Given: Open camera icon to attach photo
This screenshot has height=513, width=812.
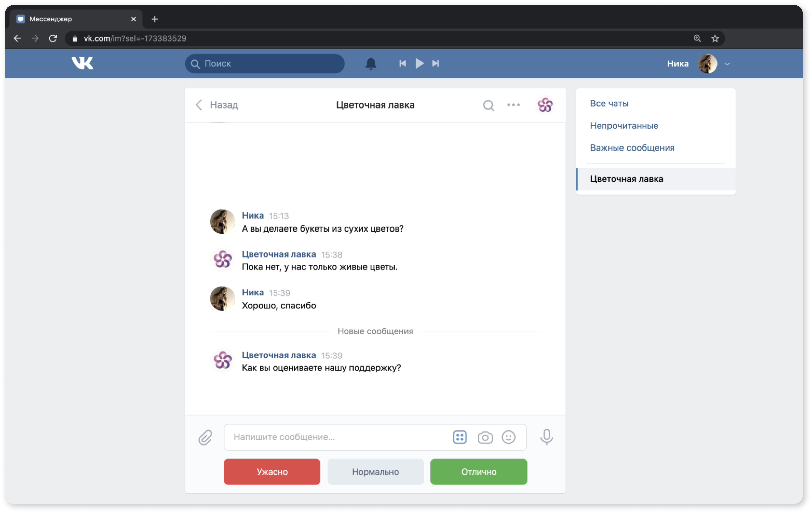Looking at the screenshot, I should [x=485, y=437].
